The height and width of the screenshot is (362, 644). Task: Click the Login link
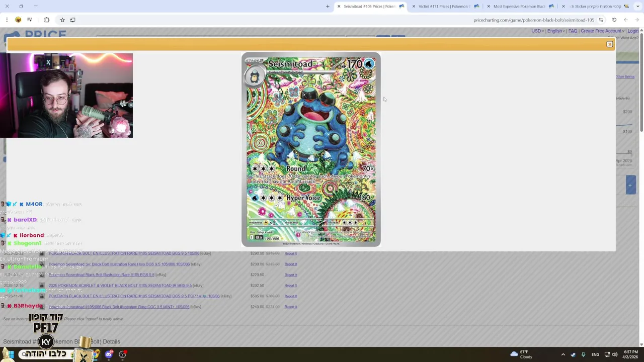[x=633, y=31]
